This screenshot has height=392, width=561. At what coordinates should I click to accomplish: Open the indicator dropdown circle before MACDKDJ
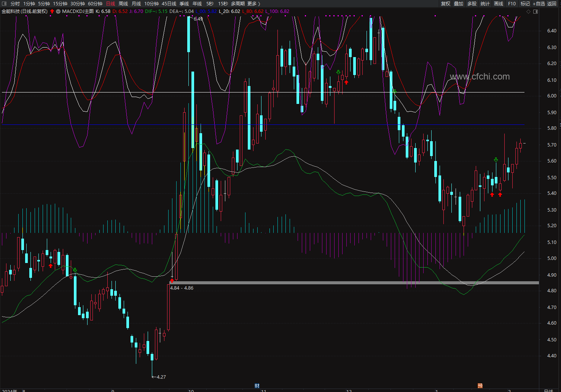(x=58, y=11)
